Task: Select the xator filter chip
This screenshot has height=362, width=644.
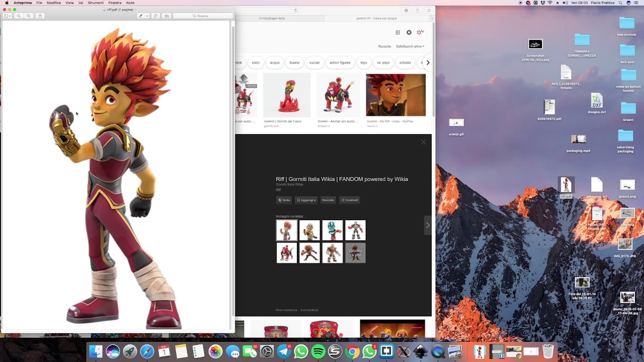Action: [x=256, y=63]
